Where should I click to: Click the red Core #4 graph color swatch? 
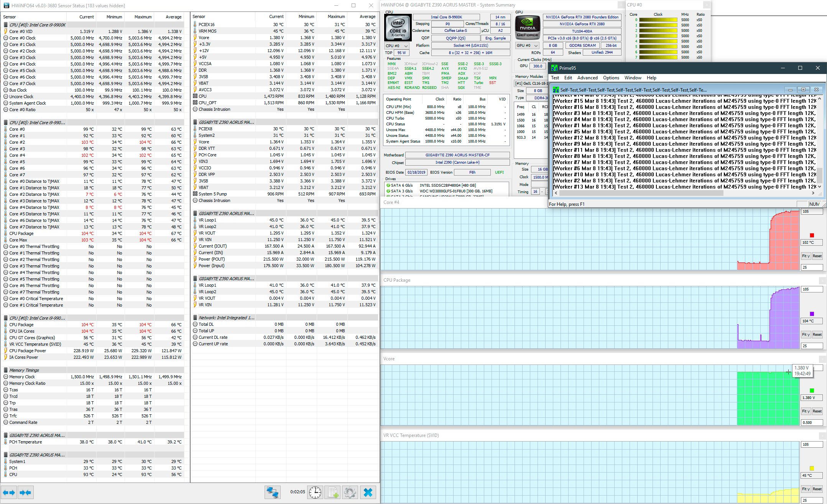pos(812,235)
